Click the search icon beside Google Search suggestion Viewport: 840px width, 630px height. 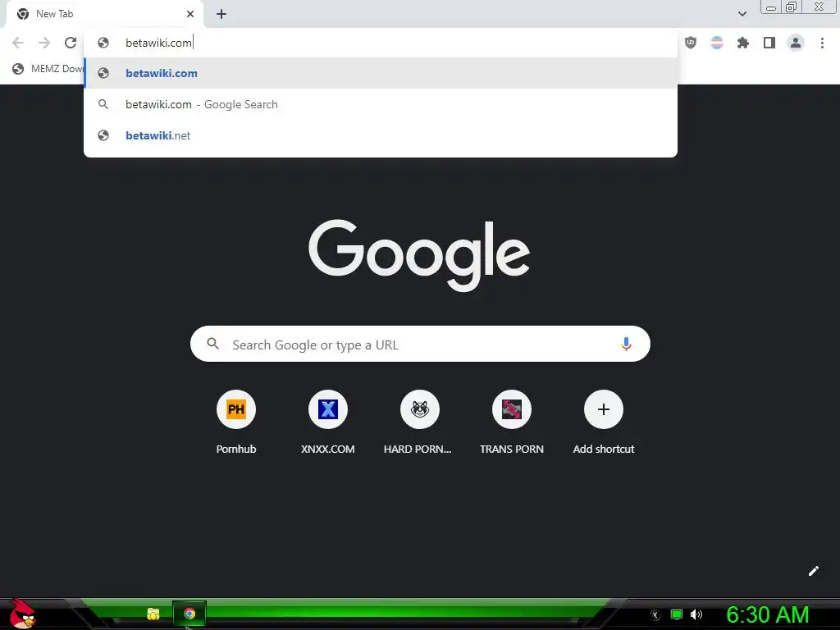[x=103, y=104]
